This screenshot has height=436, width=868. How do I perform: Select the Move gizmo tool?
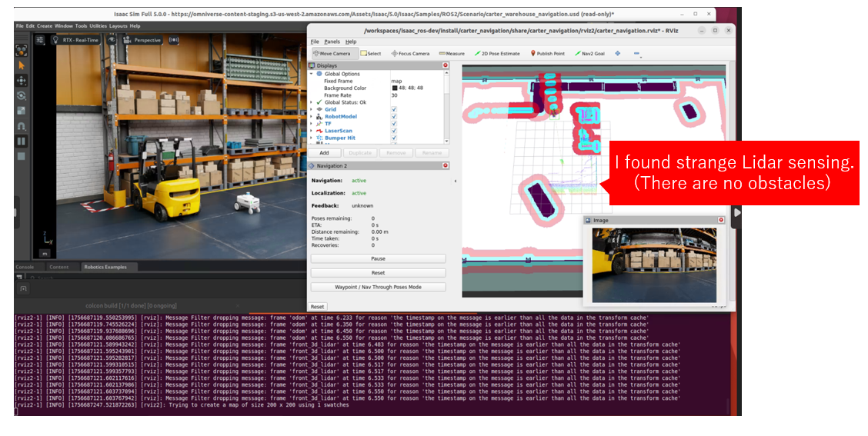(x=21, y=80)
